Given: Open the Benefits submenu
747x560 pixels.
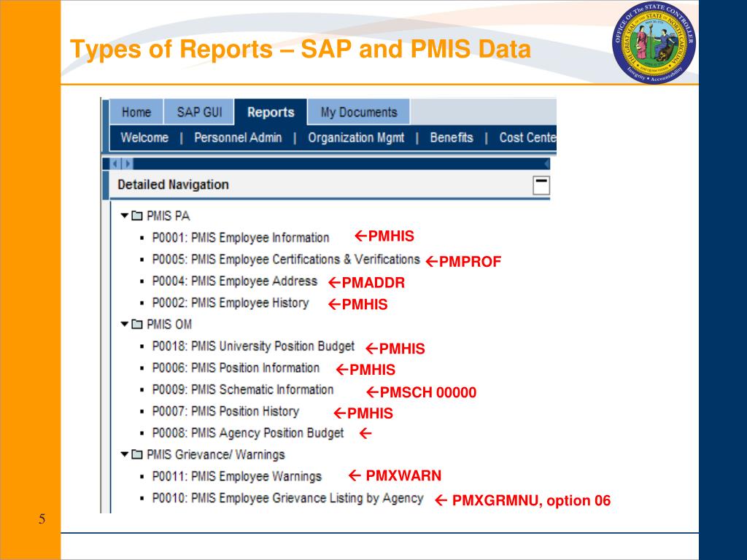Looking at the screenshot, I should pyautogui.click(x=451, y=138).
